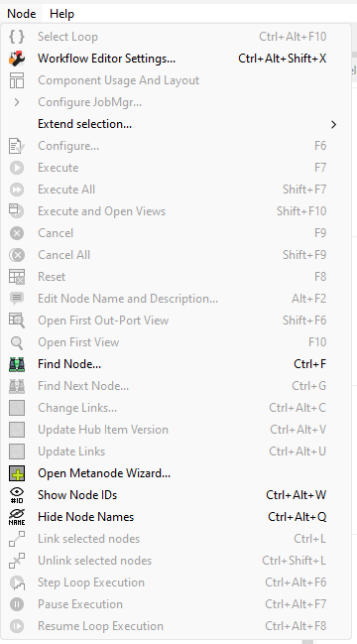Screen dimensions: 357x644
Task: Expand the Extend selection submenu arrow
Action: [x=333, y=124]
